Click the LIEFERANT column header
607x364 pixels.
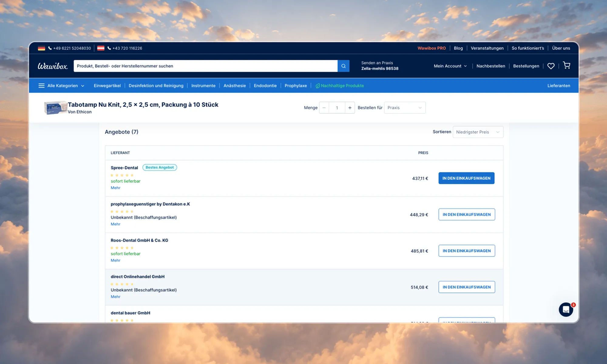120,153
